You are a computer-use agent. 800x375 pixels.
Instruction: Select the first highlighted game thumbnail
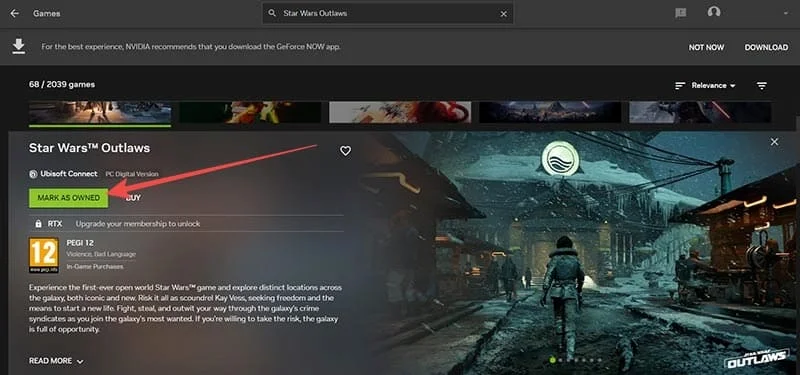point(100,112)
